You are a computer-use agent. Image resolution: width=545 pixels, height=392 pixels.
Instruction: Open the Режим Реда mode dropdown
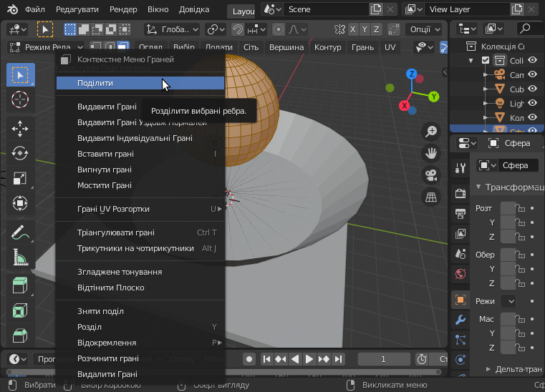pos(46,47)
